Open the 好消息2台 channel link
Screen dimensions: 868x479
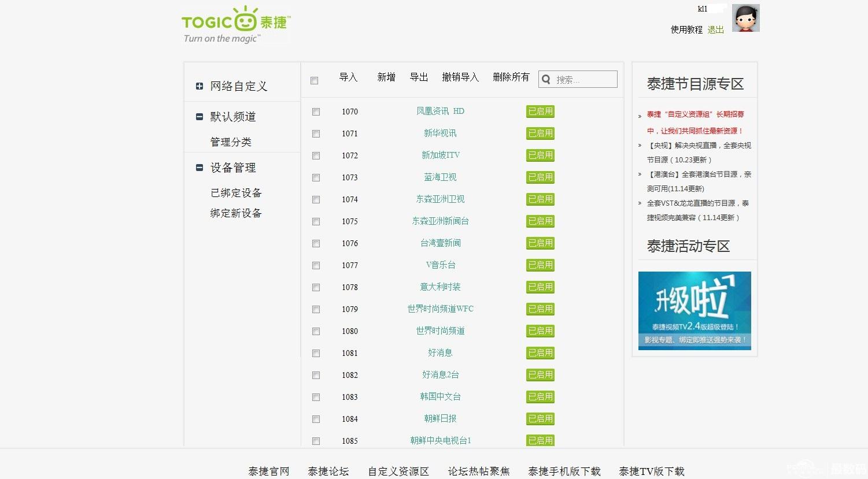441,374
